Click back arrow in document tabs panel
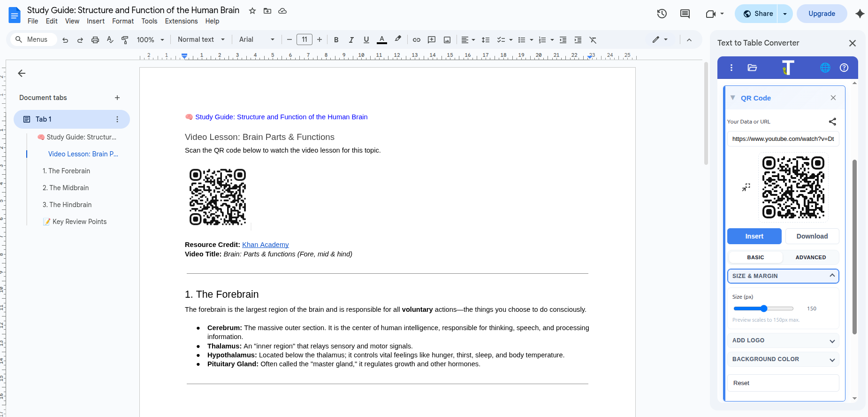868x417 pixels. pyautogui.click(x=22, y=73)
